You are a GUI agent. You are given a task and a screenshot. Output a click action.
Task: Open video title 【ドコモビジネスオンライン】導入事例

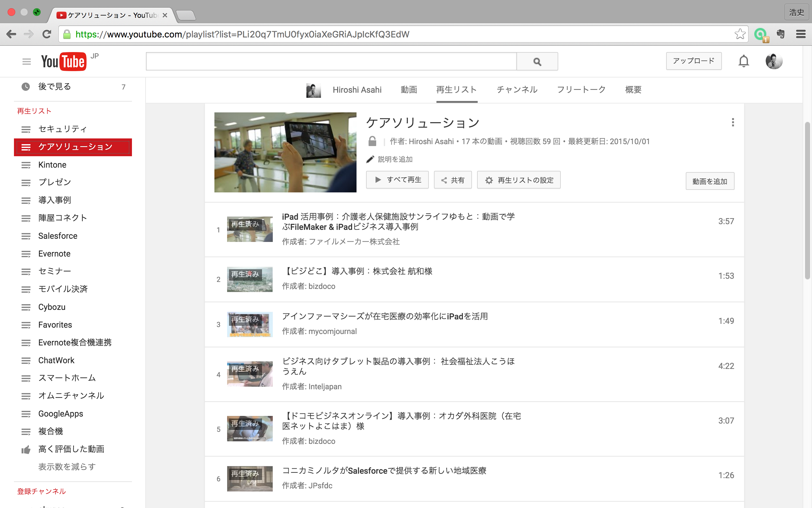point(401,421)
